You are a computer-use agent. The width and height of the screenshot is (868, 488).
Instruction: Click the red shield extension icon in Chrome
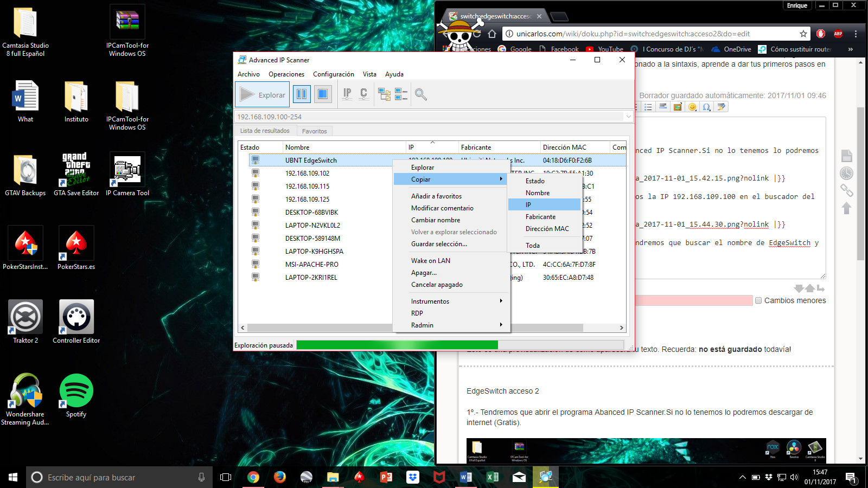click(x=821, y=34)
